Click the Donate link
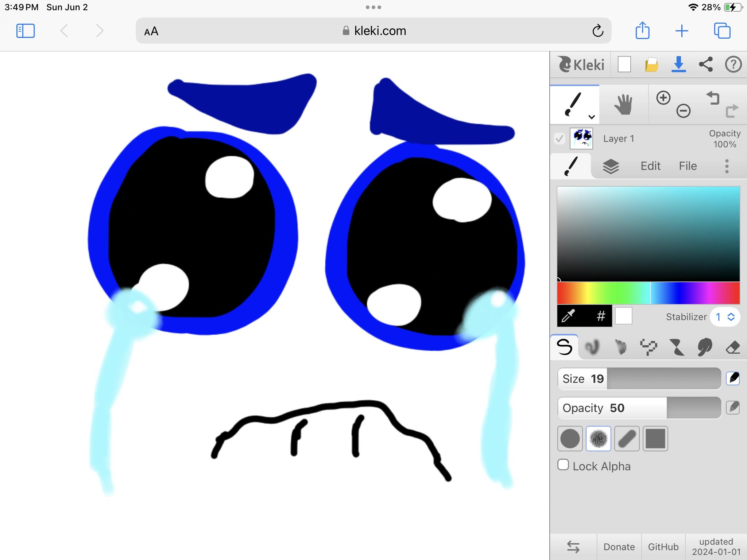747x560 pixels. click(619, 547)
